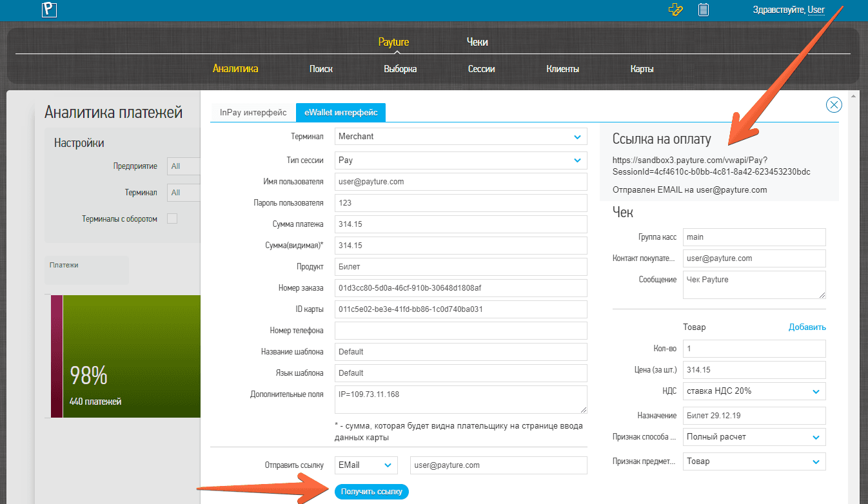Focus the Назначение field

[755, 416]
